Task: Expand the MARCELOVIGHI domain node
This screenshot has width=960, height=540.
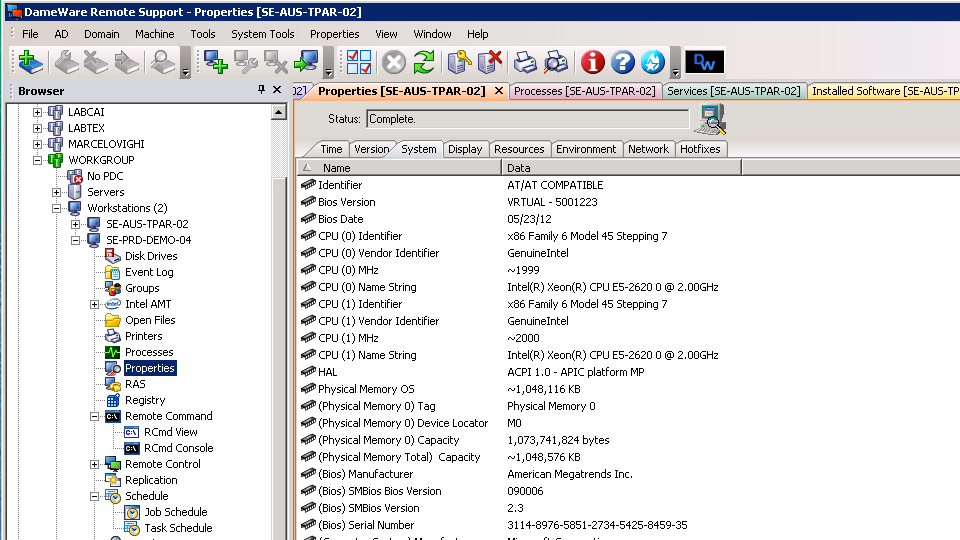Action: (x=37, y=144)
